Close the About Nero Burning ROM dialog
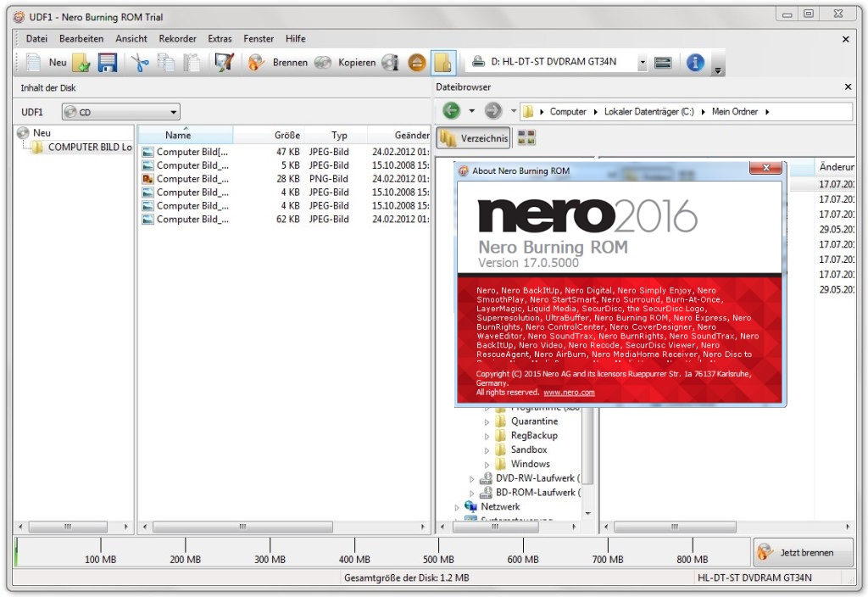Image resolution: width=868 pixels, height=597 pixels. point(765,167)
